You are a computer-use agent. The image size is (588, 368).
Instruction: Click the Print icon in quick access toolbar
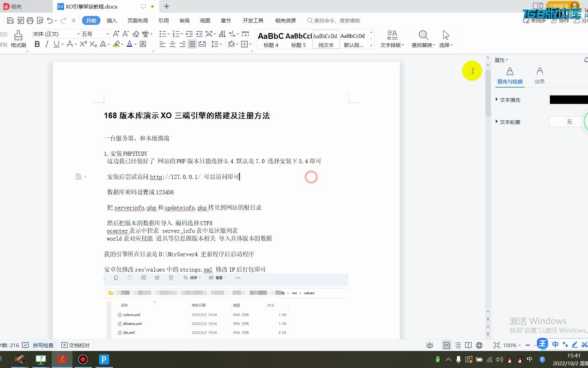[x=30, y=20]
